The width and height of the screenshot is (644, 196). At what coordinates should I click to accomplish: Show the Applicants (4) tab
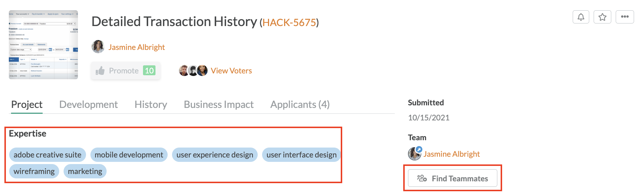pos(300,105)
